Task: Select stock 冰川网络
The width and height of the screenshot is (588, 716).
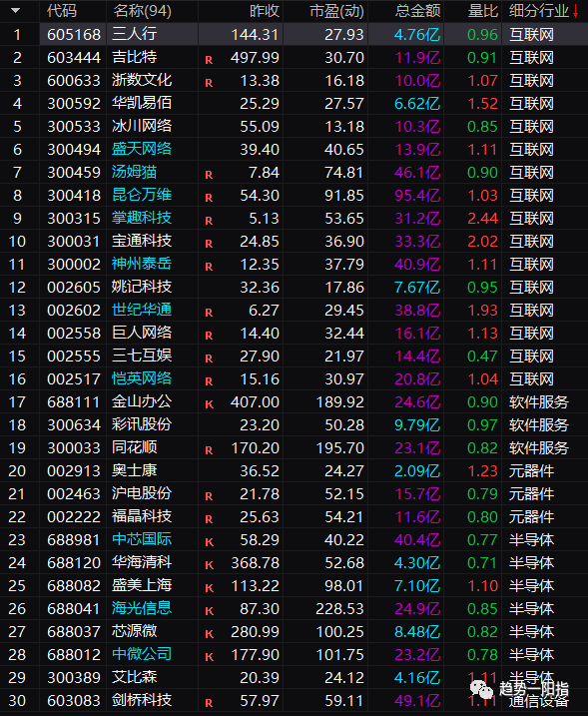Action: point(142,126)
